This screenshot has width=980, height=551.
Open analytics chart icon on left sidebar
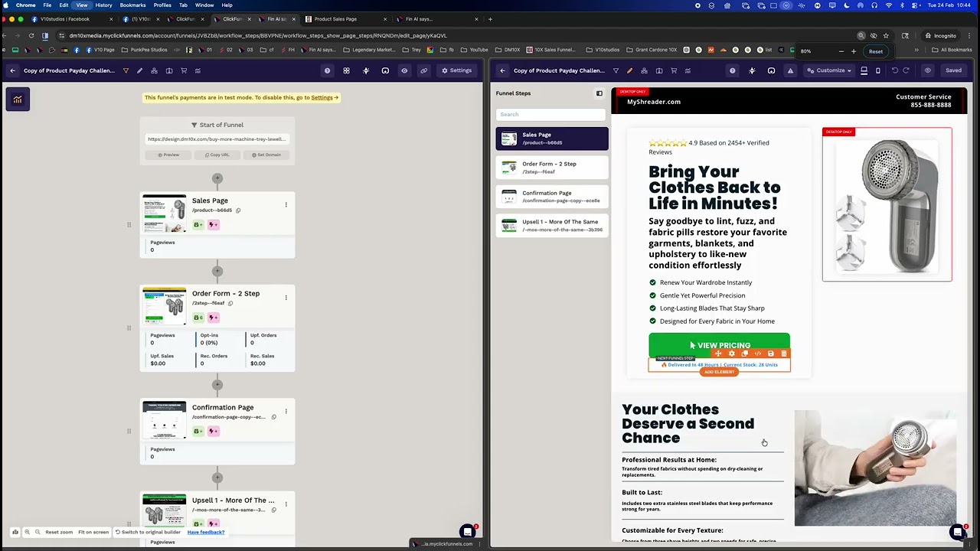tap(18, 99)
